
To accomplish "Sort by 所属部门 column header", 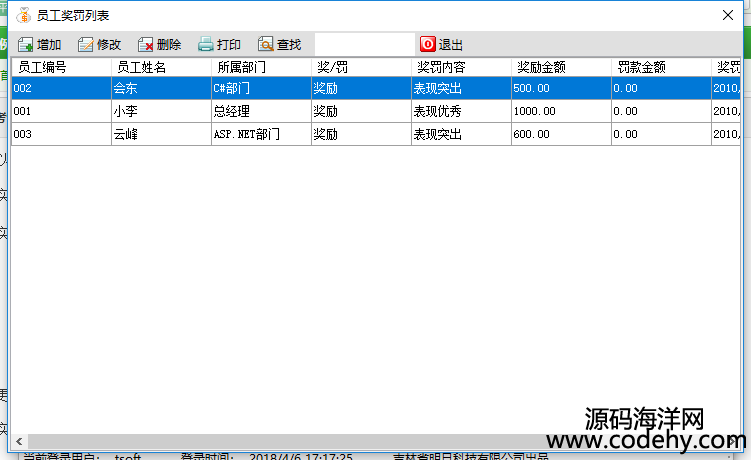I will click(x=262, y=67).
